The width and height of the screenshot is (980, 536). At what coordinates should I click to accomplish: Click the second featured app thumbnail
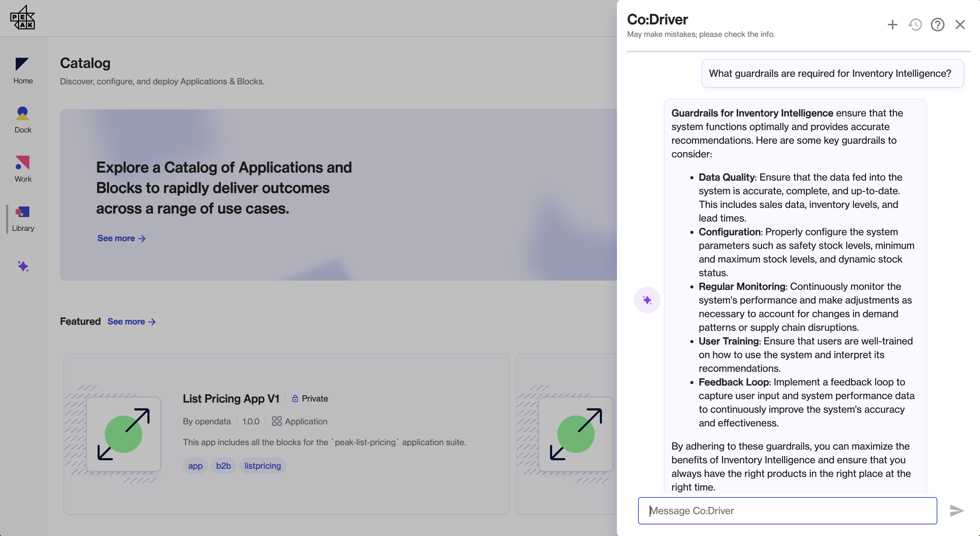pos(576,434)
